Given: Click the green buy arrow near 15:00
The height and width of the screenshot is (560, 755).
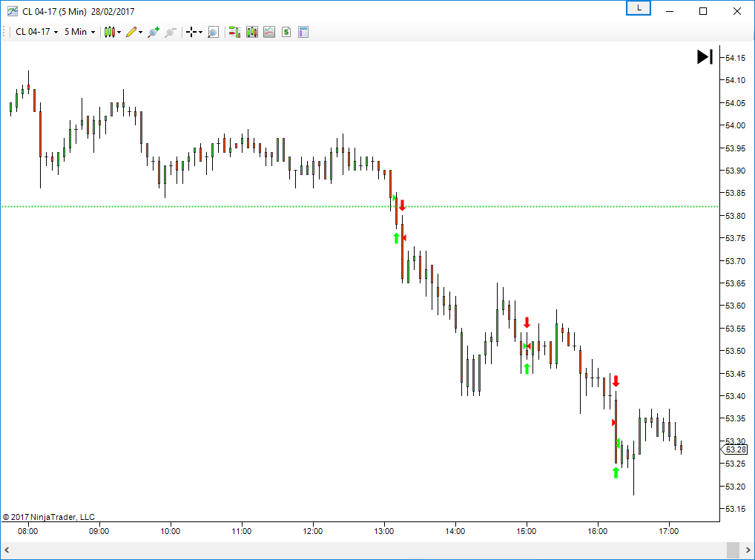Looking at the screenshot, I should [527, 369].
